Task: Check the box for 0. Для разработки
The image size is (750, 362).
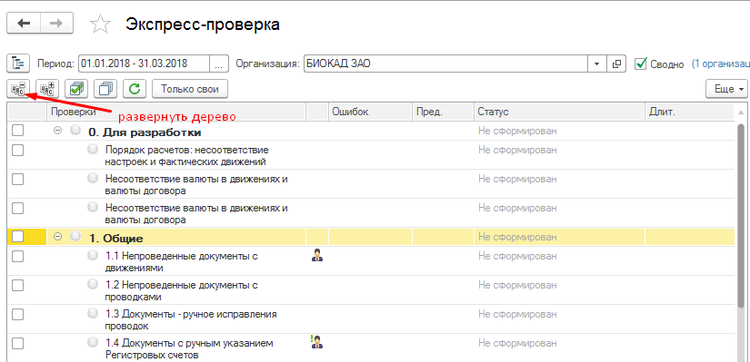Action: coord(18,130)
